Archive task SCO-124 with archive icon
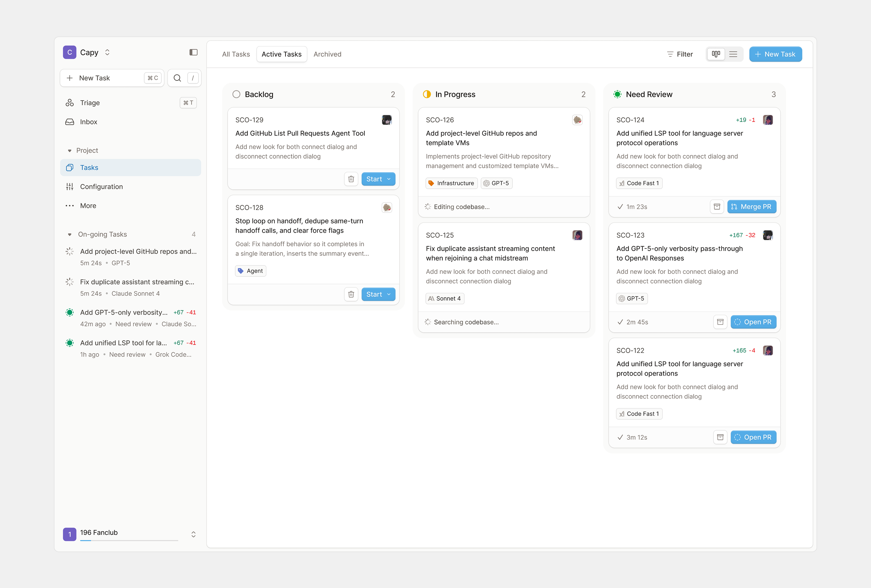 [x=717, y=207]
